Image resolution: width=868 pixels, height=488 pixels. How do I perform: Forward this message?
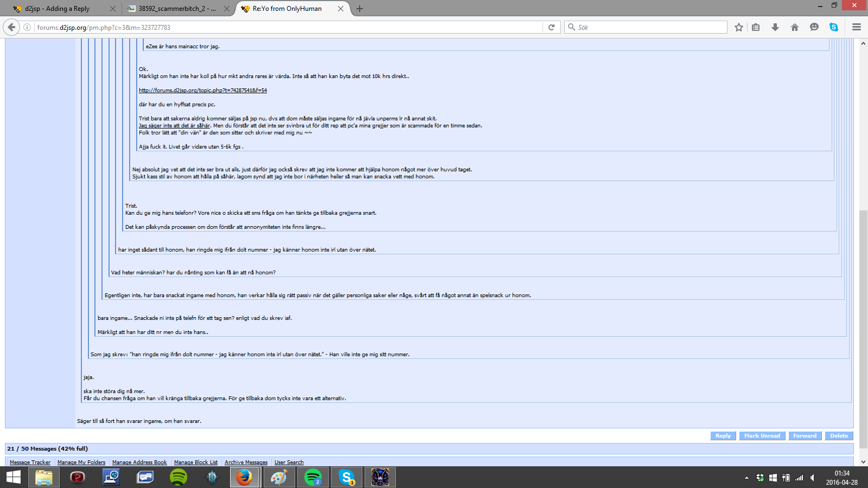pyautogui.click(x=805, y=436)
